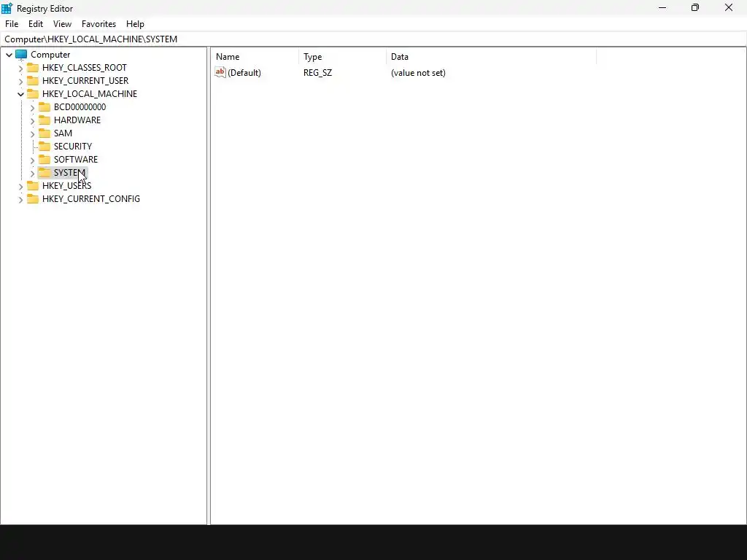
Task: Select the BCD00000000 key label
Action: point(80,106)
